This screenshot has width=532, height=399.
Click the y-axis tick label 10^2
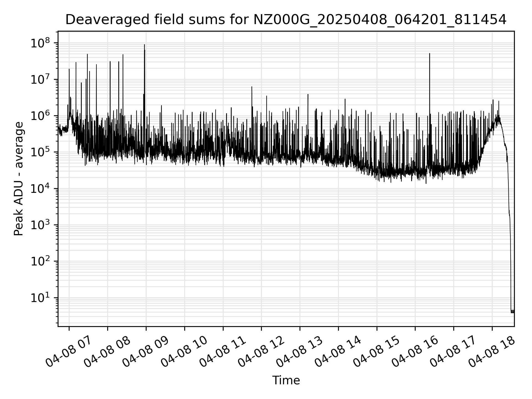40,262
